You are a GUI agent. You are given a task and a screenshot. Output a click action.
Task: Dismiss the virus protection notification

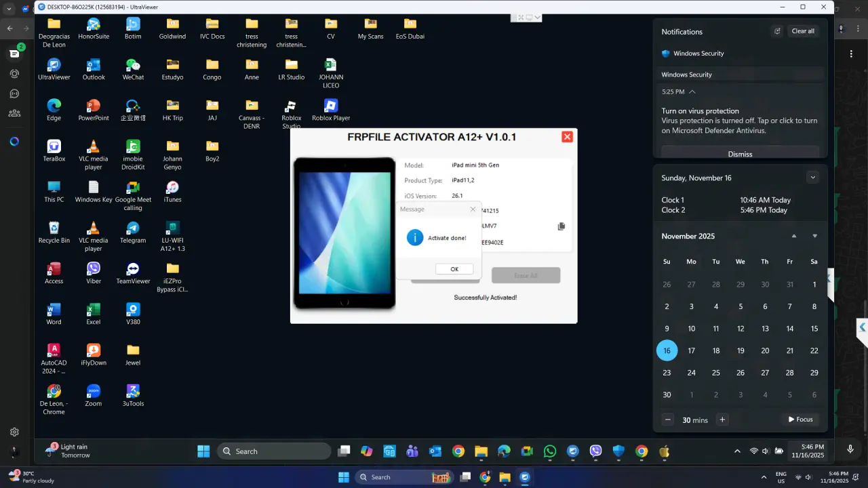tap(740, 154)
